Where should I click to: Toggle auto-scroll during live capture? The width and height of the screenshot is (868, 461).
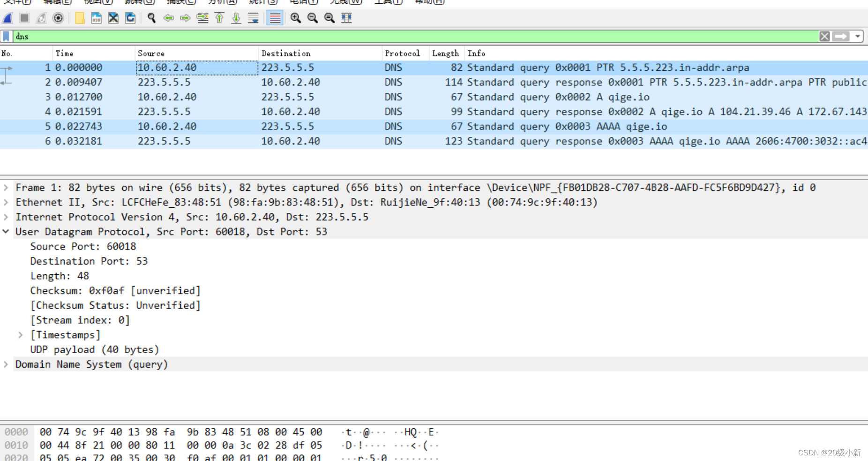[x=253, y=18]
